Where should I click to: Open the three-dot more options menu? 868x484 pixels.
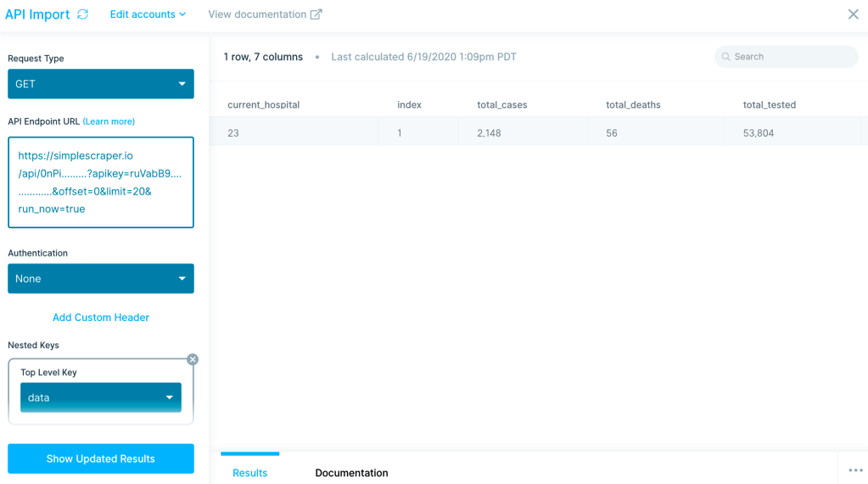[x=854, y=470]
